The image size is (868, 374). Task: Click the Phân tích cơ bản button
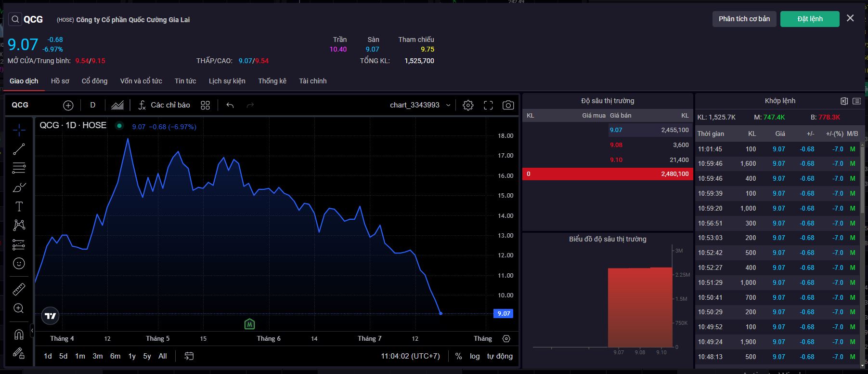pyautogui.click(x=744, y=19)
